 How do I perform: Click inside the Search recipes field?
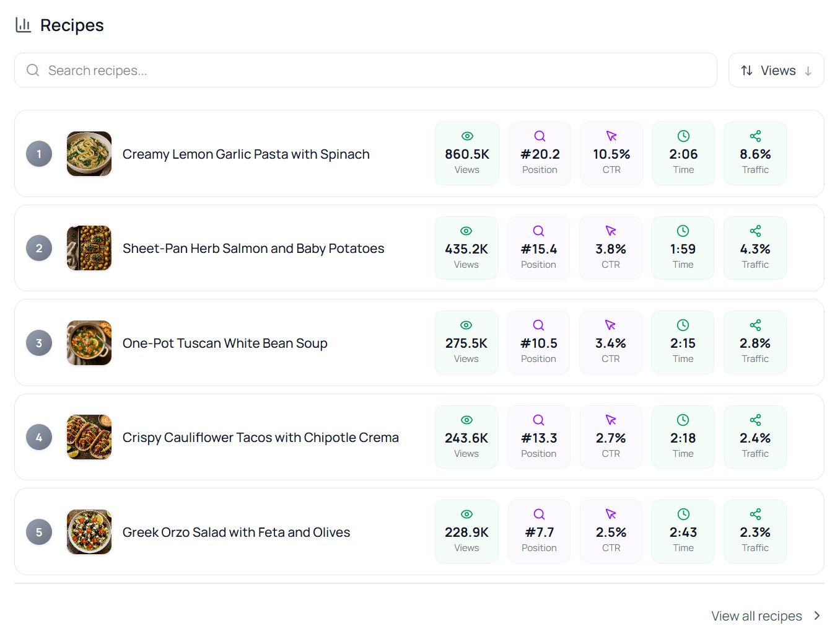click(x=248, y=70)
